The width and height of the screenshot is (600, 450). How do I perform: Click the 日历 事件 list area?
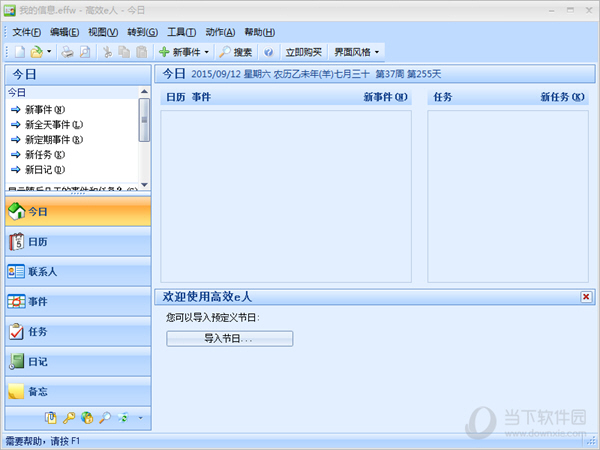286,197
